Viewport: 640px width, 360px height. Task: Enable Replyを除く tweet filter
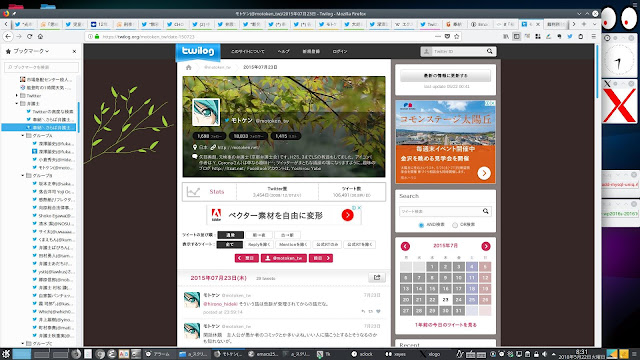tap(259, 244)
